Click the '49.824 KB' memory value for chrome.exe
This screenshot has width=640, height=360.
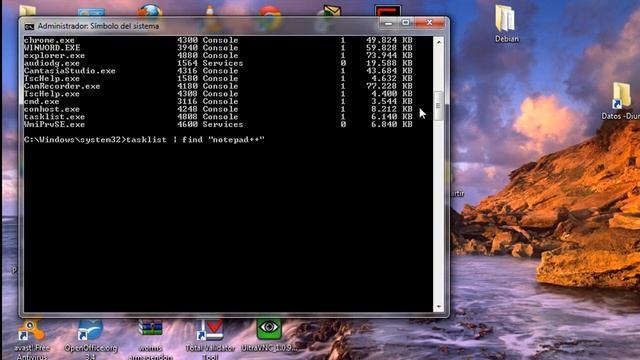[x=389, y=40]
